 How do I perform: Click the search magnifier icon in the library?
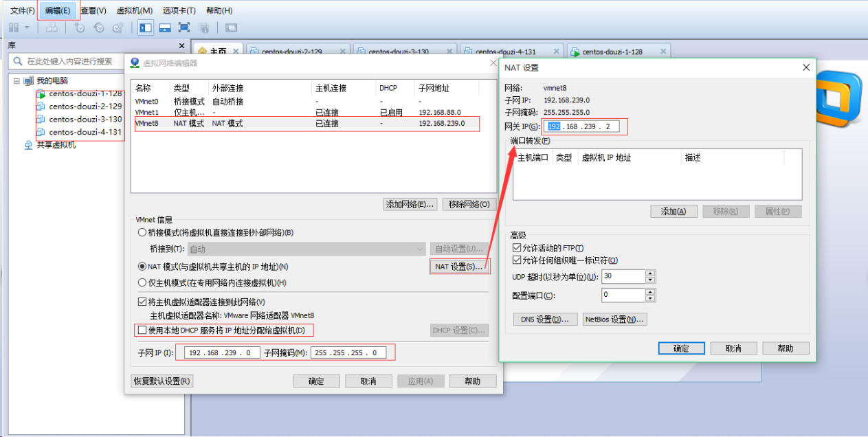click(18, 61)
